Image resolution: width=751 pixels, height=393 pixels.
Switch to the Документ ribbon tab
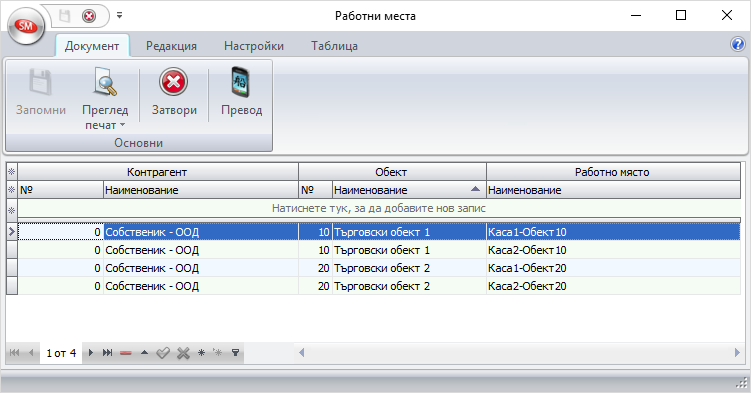(x=92, y=46)
